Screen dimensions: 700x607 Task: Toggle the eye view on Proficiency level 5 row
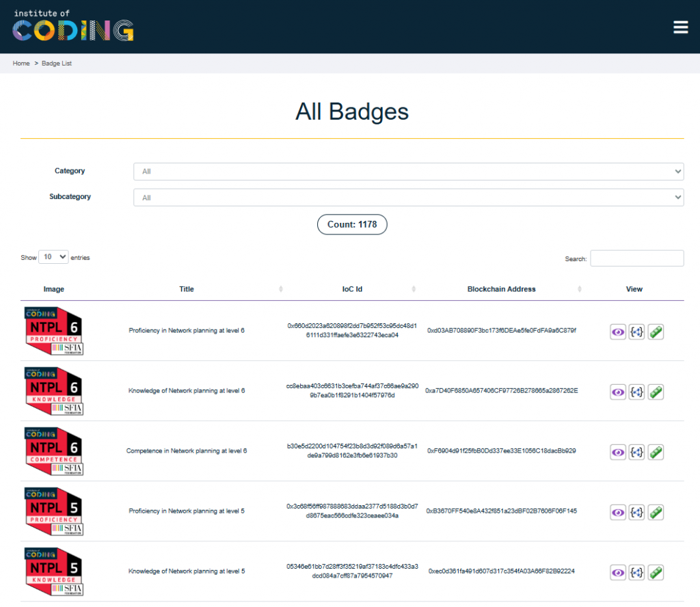(618, 512)
